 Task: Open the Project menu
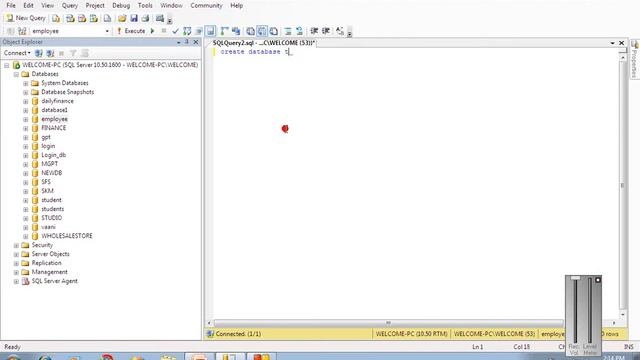[x=95, y=5]
